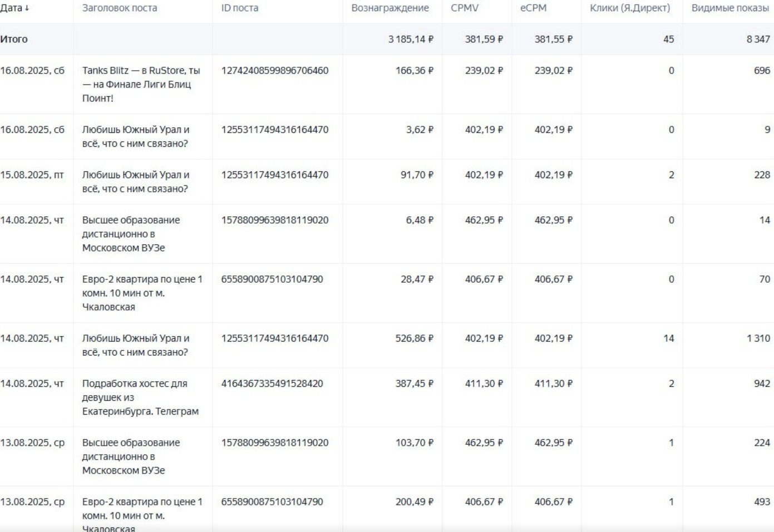This screenshot has width=774, height=532.
Task: Click the 239,02 ₽ CPMV cell
Action: tap(484, 71)
